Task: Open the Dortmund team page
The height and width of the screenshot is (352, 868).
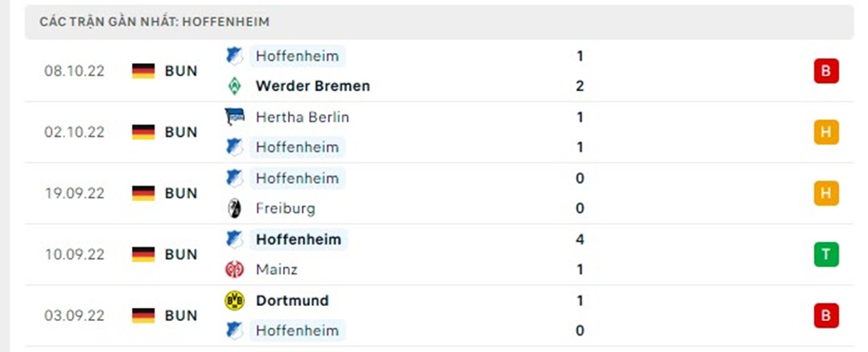Action: click(x=293, y=301)
